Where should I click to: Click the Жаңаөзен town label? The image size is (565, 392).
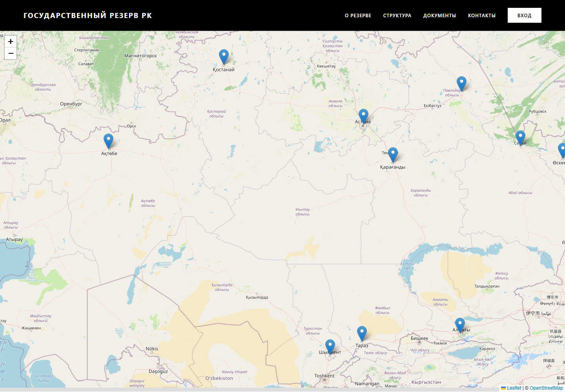click(x=31, y=328)
